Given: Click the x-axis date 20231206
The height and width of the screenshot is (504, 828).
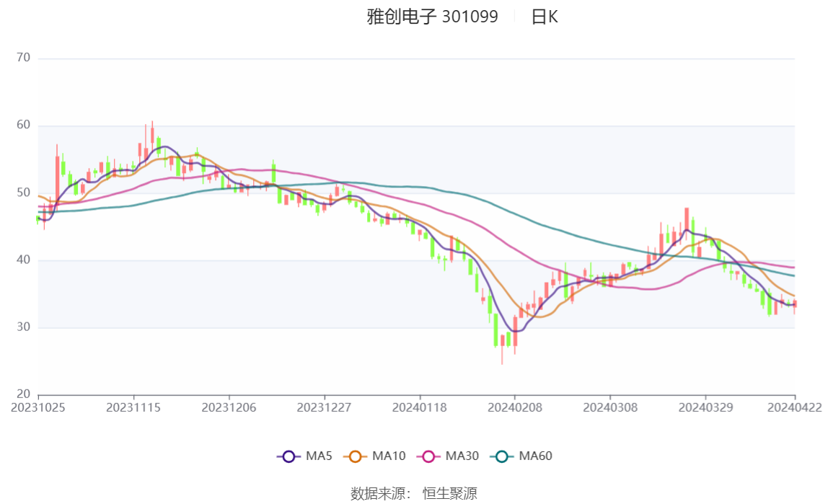Looking at the screenshot, I should tap(229, 408).
